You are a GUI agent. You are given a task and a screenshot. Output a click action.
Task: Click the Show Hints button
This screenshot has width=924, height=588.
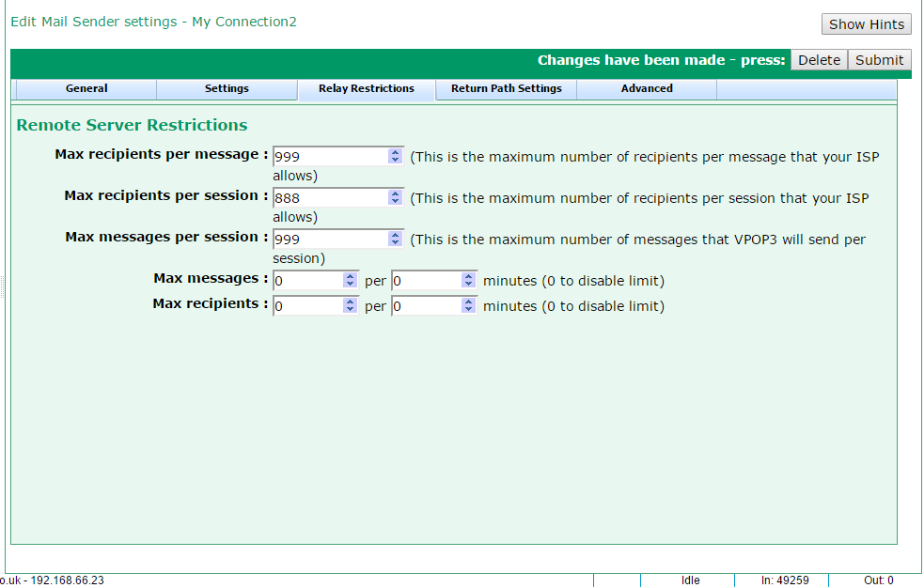coord(866,24)
